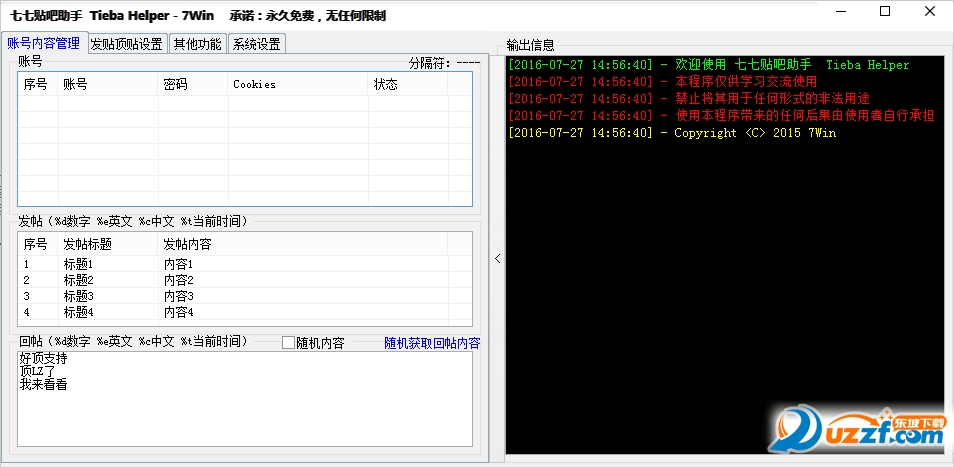Collapse the output panel with the arrow
The image size is (954, 468).
pyautogui.click(x=497, y=258)
